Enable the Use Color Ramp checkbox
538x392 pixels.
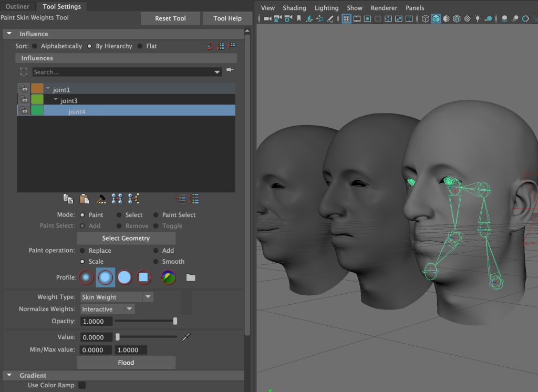(x=82, y=385)
